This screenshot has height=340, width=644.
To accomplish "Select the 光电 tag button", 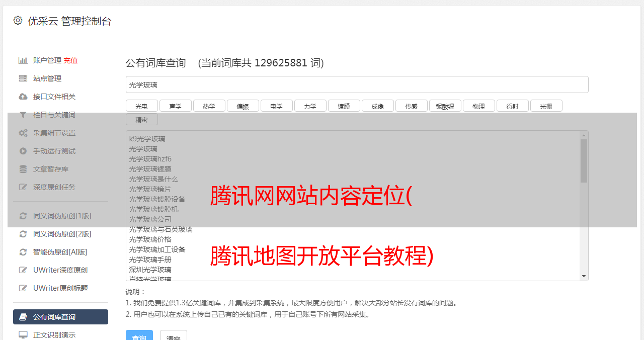I will pyautogui.click(x=141, y=106).
